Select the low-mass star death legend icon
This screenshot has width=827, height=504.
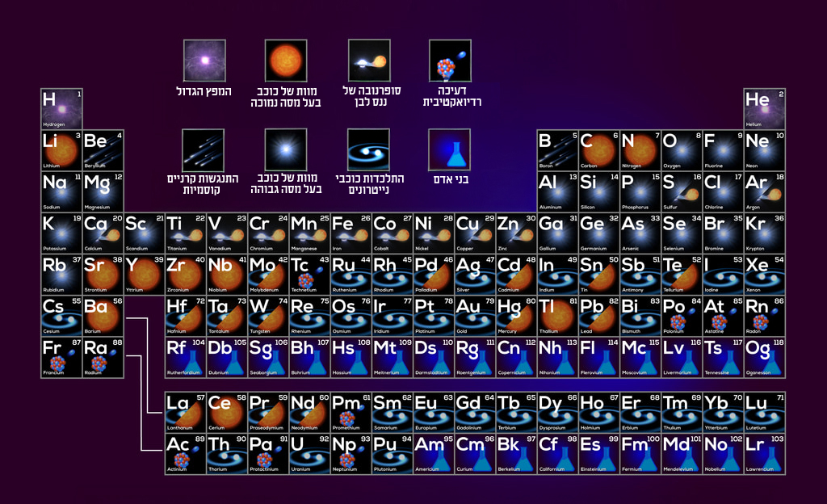coord(286,61)
